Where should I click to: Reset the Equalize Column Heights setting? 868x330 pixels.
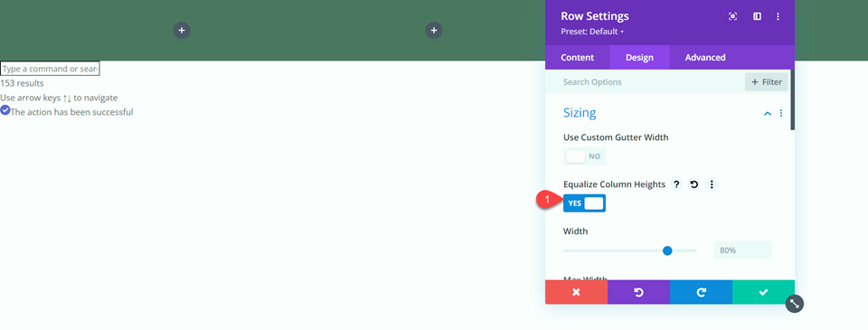pyautogui.click(x=693, y=184)
